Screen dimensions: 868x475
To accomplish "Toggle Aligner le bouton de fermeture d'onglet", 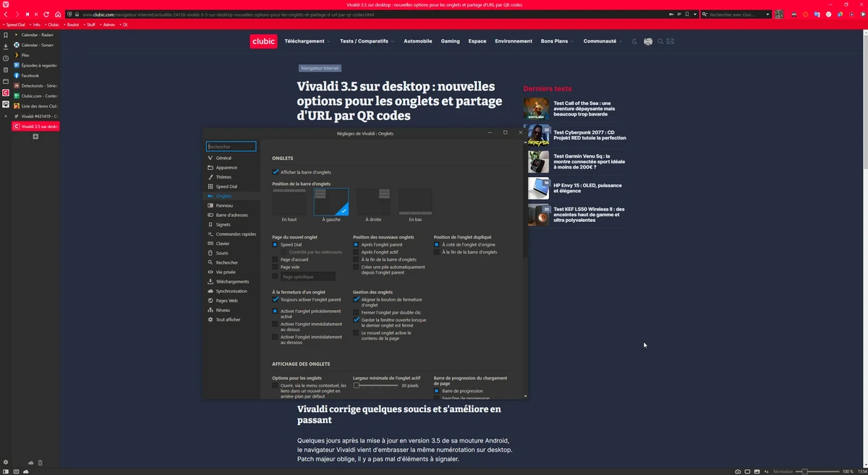I will pyautogui.click(x=356, y=299).
